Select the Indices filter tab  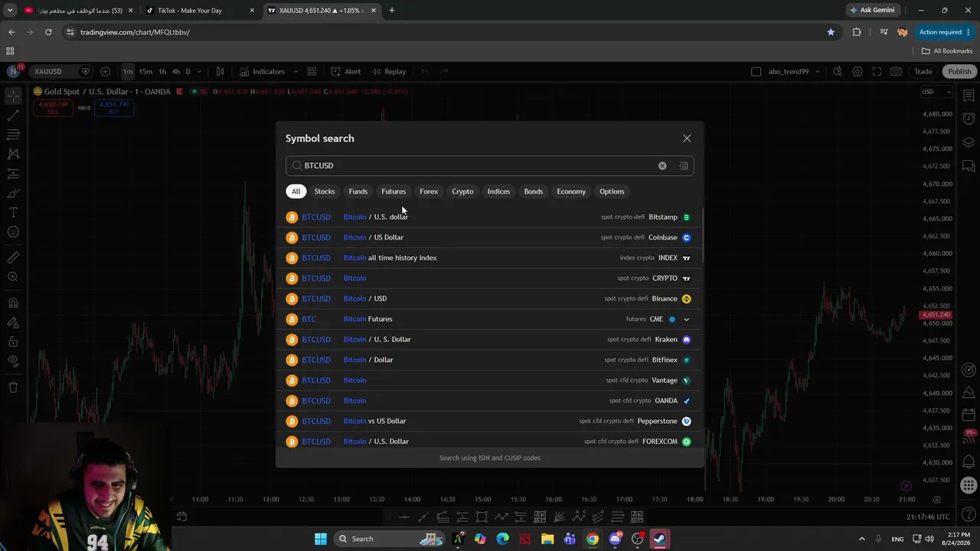coord(498,191)
